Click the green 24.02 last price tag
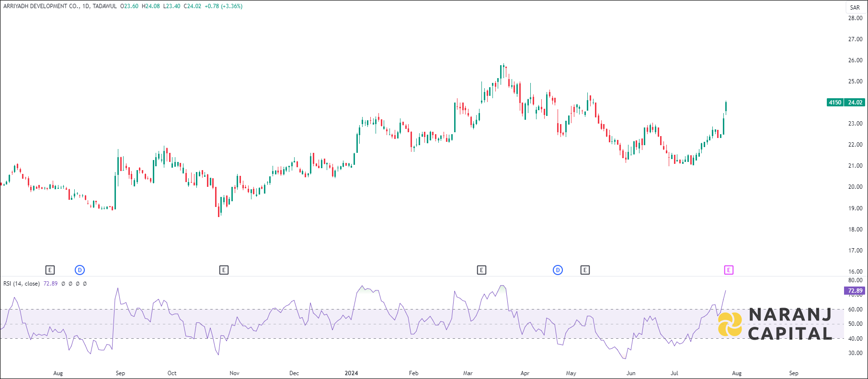 pos(855,103)
